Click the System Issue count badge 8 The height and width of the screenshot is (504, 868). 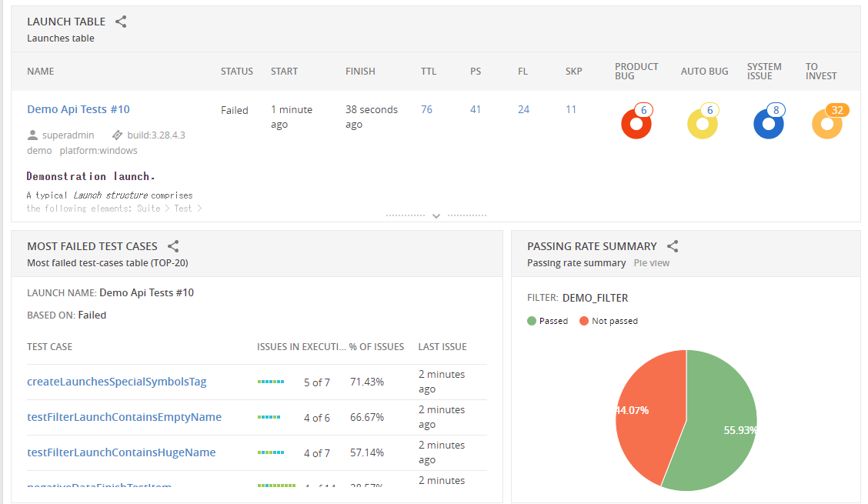point(776,110)
